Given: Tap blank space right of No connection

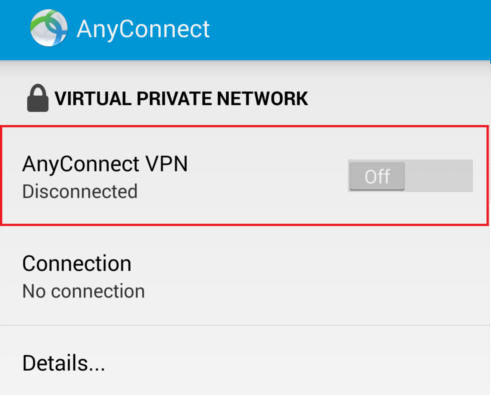Looking at the screenshot, I should (313, 291).
